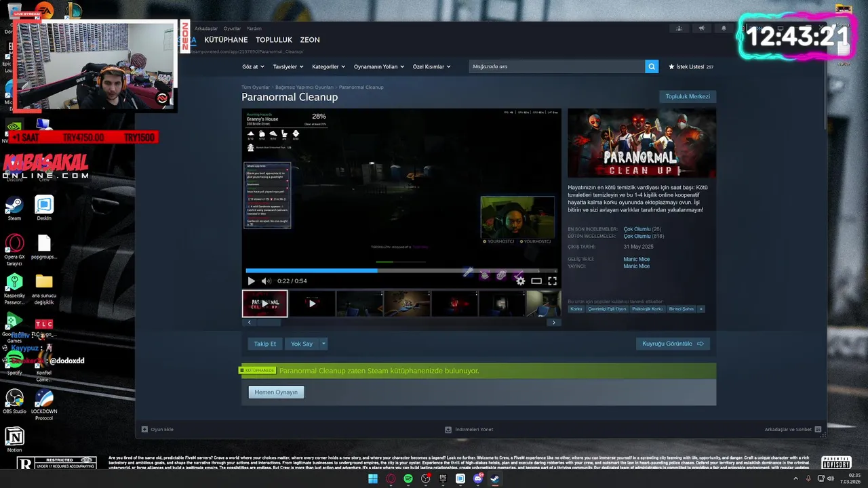Open Bağımsız Yapımcı Oyunları breadcrumb

(x=304, y=87)
